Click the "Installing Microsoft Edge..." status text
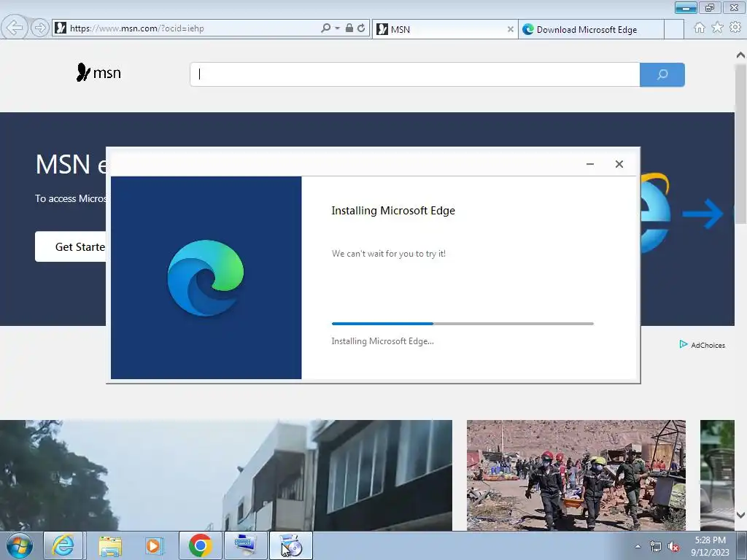Screen dimensions: 747x560 [382, 341]
